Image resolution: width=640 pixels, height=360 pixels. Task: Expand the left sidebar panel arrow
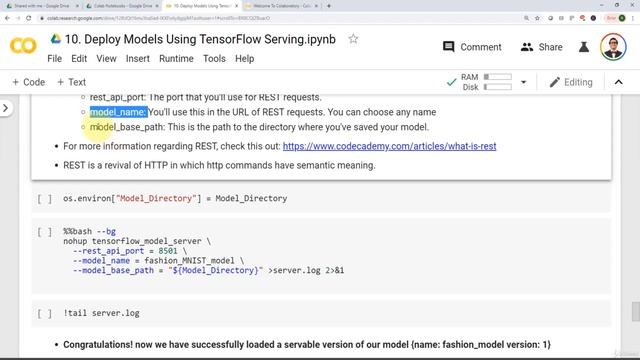click(x=6, y=108)
